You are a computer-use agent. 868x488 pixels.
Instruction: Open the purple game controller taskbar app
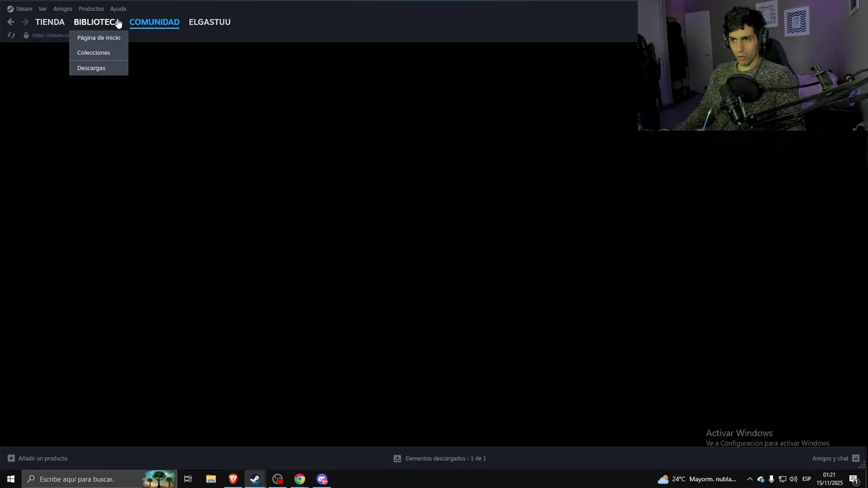click(x=322, y=479)
